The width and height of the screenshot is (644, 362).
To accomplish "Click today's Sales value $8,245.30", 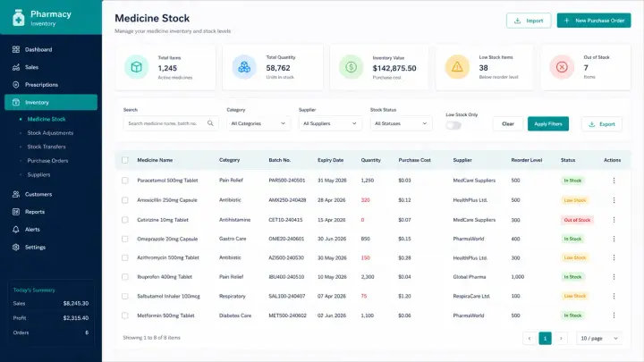I will click(x=76, y=304).
